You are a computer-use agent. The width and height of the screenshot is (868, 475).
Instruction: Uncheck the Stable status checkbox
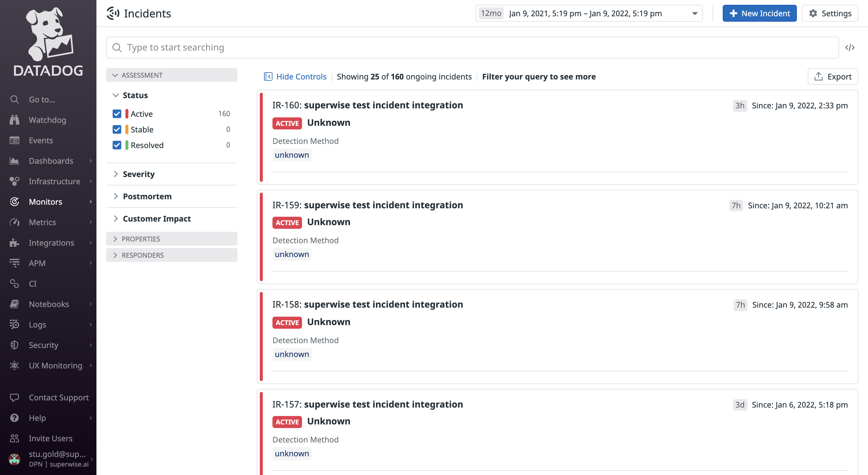pos(117,129)
